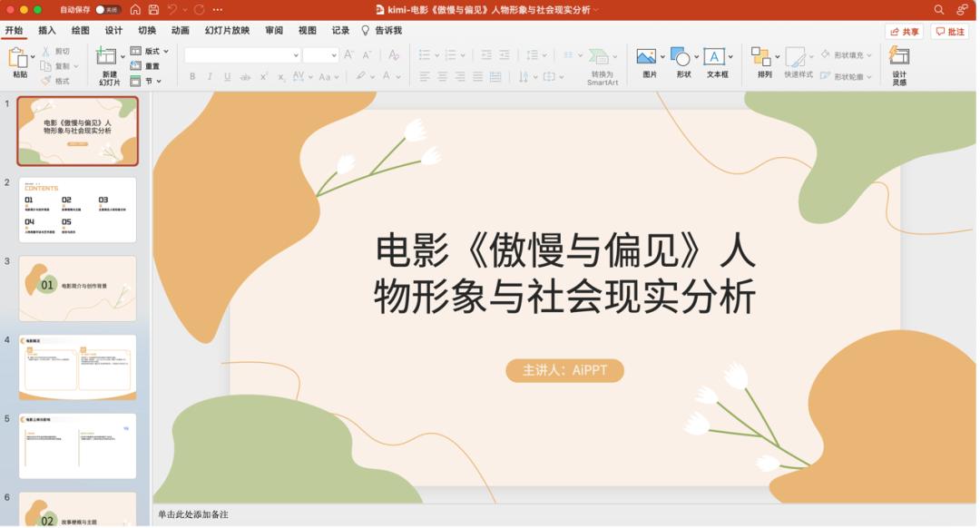Open the Insert (插入) tab

click(47, 31)
